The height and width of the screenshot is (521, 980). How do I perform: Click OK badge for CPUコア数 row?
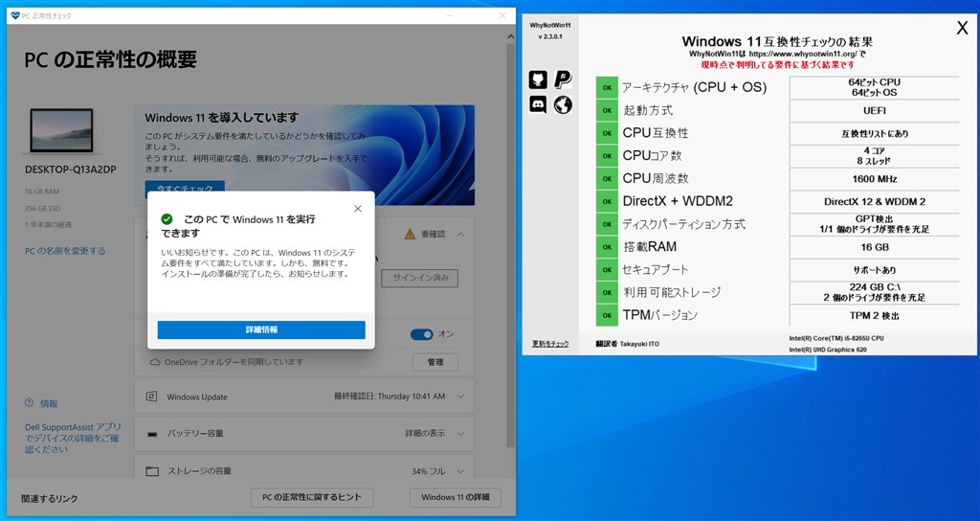607,156
